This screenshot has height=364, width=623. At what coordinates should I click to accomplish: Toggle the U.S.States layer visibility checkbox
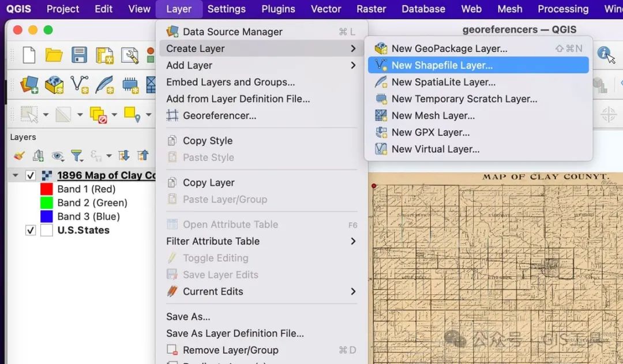click(31, 230)
